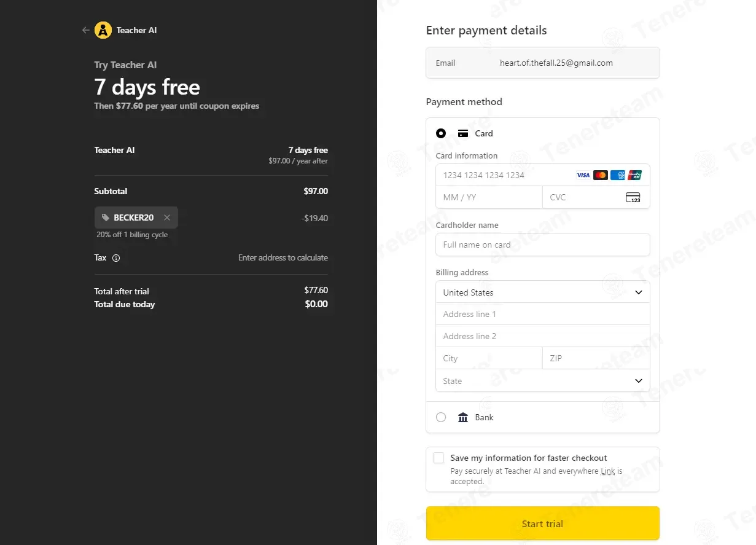Open the United States country dropdown
756x545 pixels.
pyautogui.click(x=542, y=292)
